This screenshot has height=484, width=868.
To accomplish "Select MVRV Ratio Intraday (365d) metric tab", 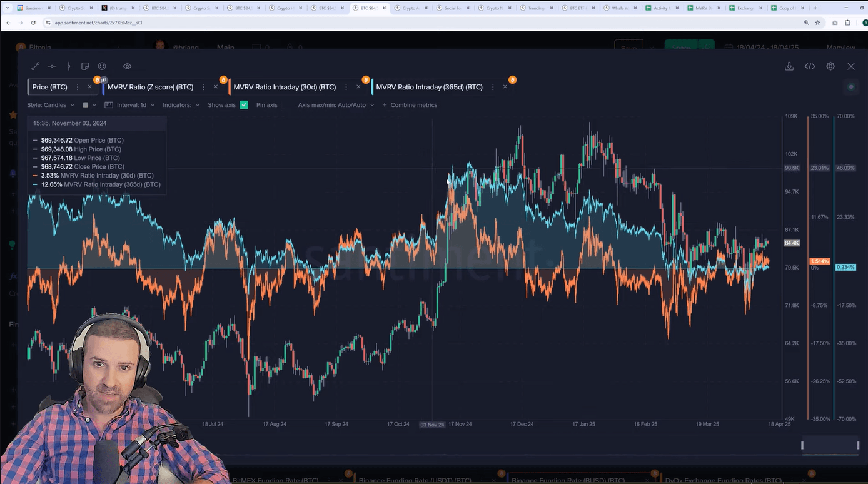I will coord(429,87).
